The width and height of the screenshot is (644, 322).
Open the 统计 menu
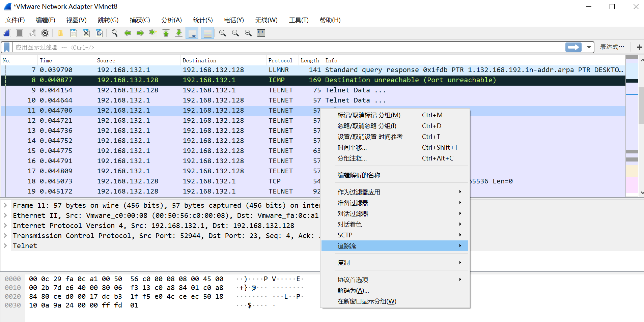coord(202,20)
